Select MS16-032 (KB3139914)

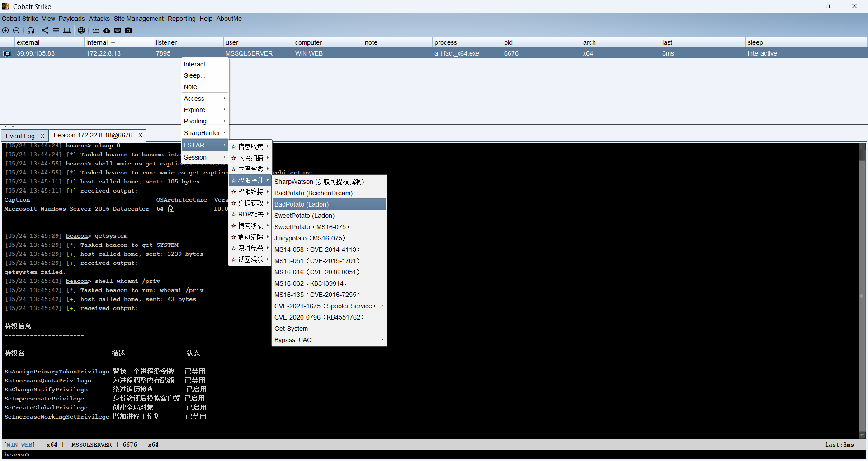pos(329,283)
